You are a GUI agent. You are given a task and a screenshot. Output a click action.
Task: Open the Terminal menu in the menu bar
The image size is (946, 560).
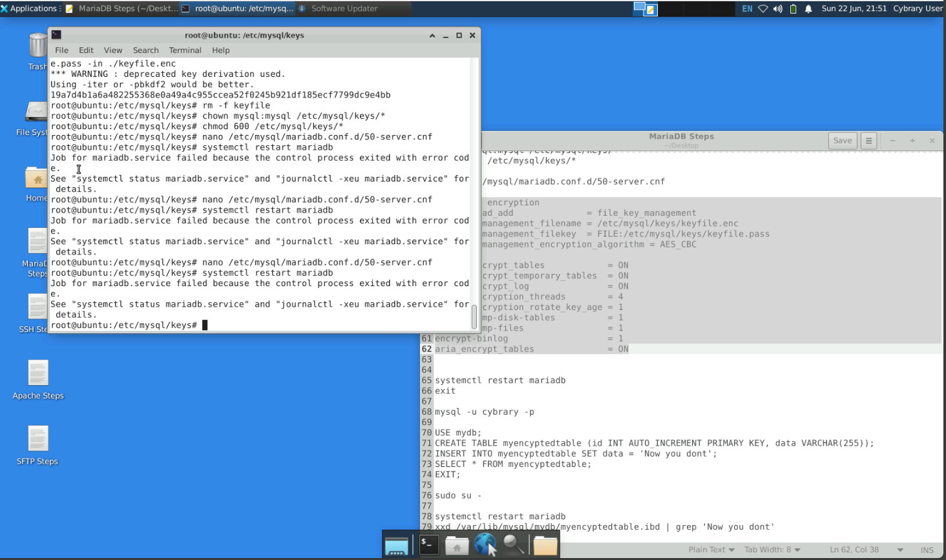tap(185, 50)
